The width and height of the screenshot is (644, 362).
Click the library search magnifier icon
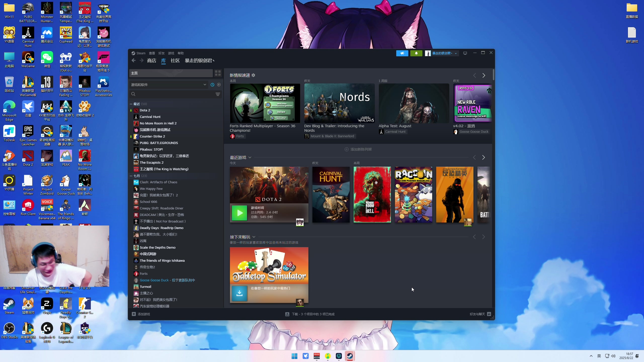[x=133, y=94]
